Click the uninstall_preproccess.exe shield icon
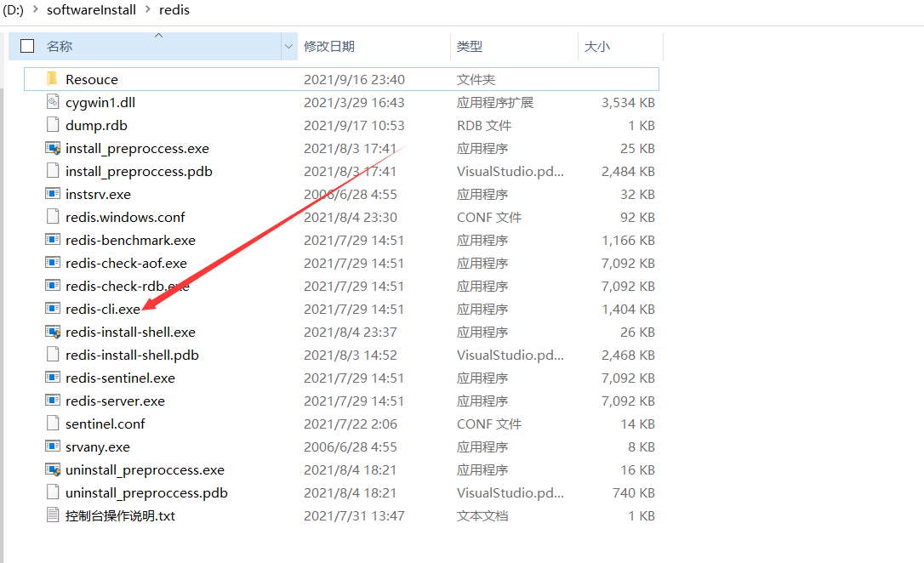 [53, 469]
